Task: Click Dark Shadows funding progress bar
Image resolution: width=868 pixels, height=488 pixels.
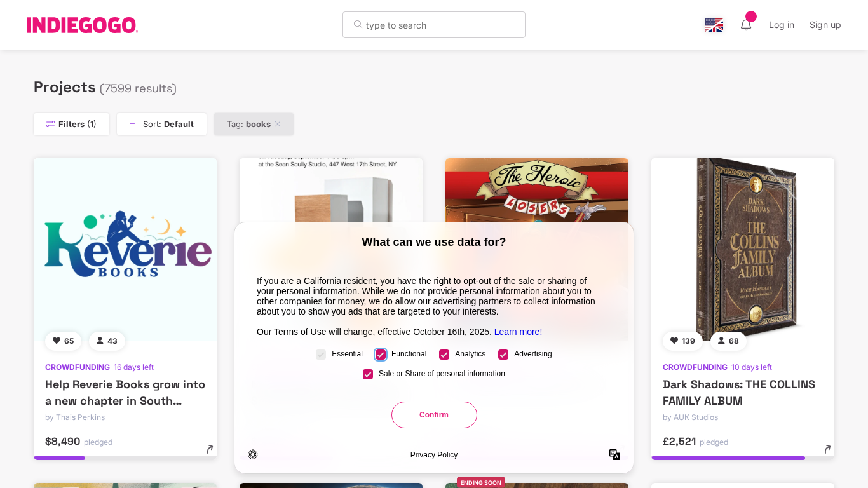Action: (x=743, y=457)
